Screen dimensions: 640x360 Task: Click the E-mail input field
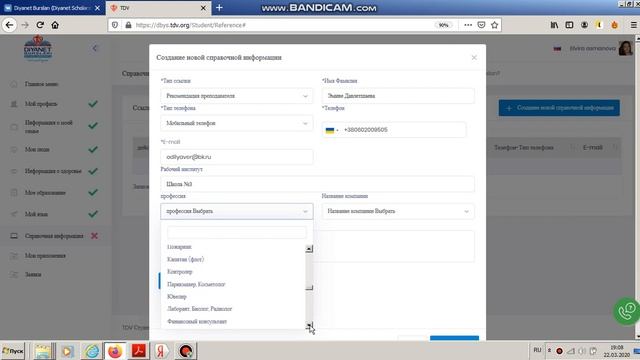point(237,157)
